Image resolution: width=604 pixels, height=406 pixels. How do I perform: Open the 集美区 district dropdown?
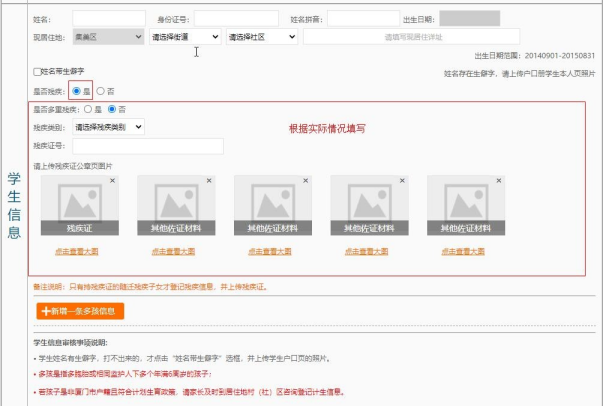pos(109,37)
